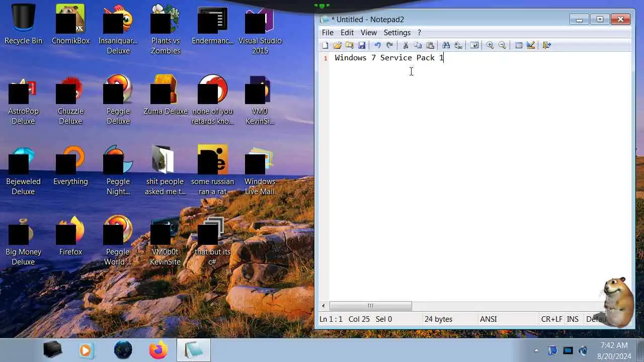The width and height of the screenshot is (644, 362).
Task: Show hidden tray icons arrow
Action: (x=536, y=350)
